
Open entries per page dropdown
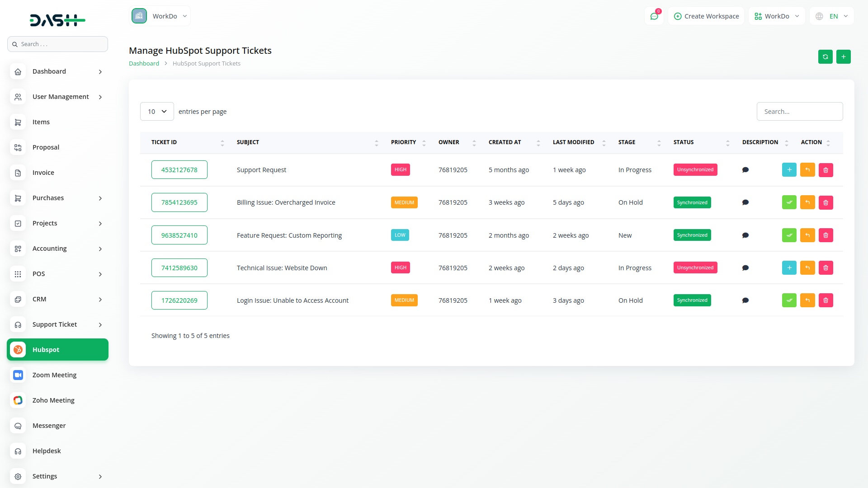tap(157, 112)
